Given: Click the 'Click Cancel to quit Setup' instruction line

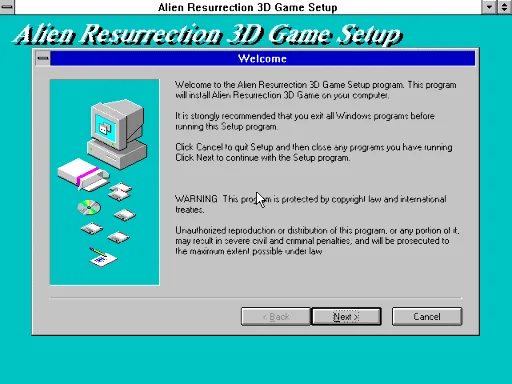Looking at the screenshot, I should (x=314, y=147).
